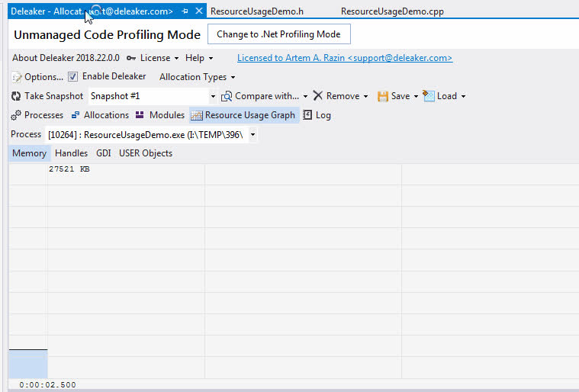Image resolution: width=579 pixels, height=392 pixels.
Task: Click the Load label
Action: pos(447,96)
